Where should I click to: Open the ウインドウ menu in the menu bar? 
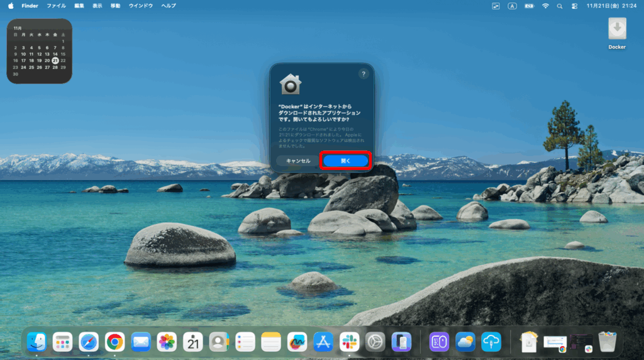pyautogui.click(x=140, y=6)
